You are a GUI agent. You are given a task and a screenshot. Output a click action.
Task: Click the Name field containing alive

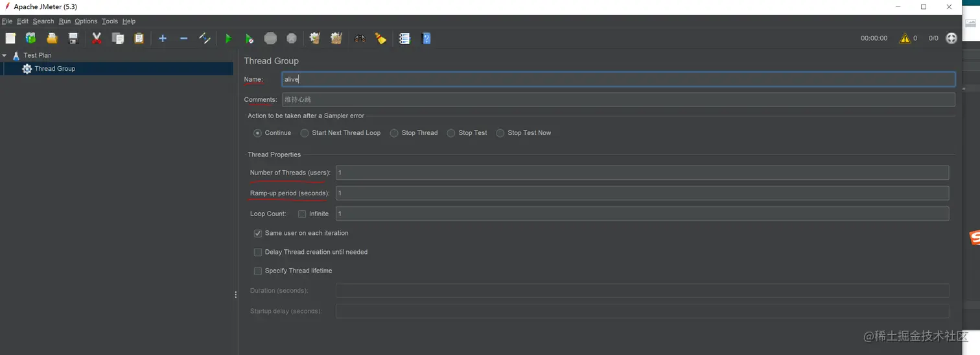[x=618, y=79]
